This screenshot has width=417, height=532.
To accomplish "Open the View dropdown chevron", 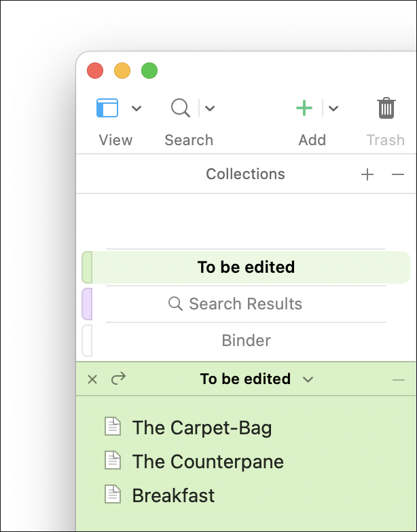I will pos(137,109).
